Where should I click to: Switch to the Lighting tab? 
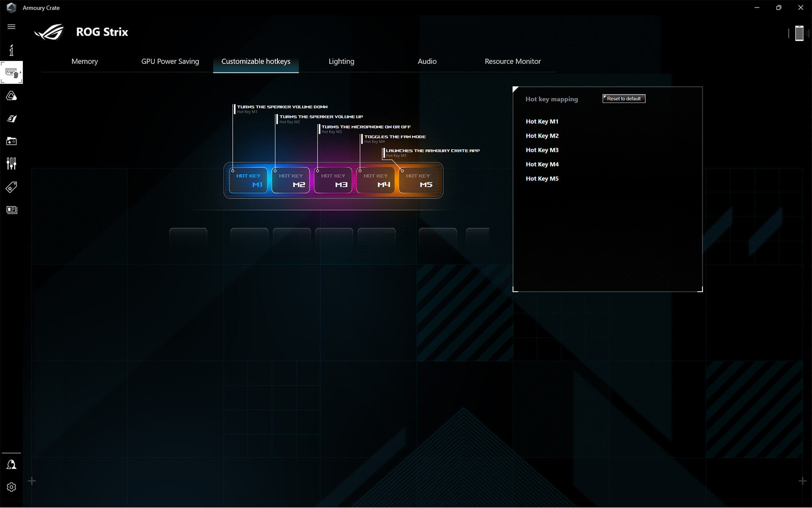tap(341, 61)
